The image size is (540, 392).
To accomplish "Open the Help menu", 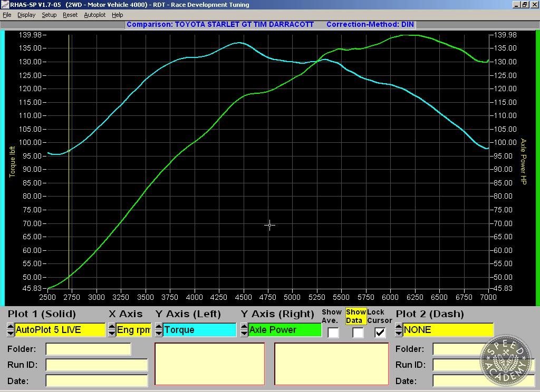I will (118, 15).
